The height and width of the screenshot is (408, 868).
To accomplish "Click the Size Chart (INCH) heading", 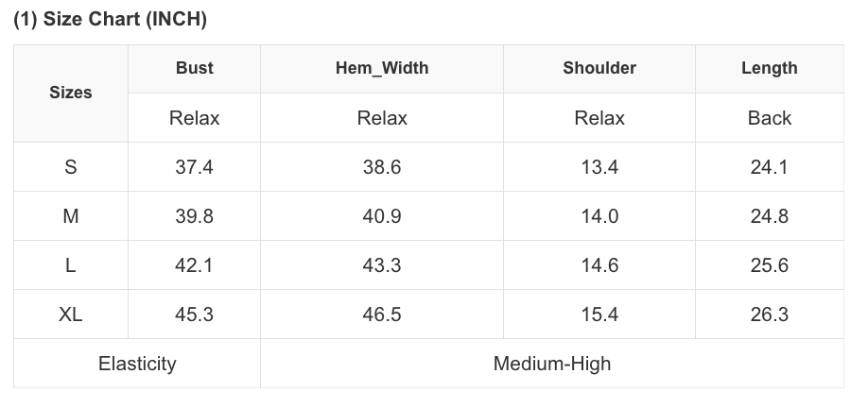I will coord(110,19).
